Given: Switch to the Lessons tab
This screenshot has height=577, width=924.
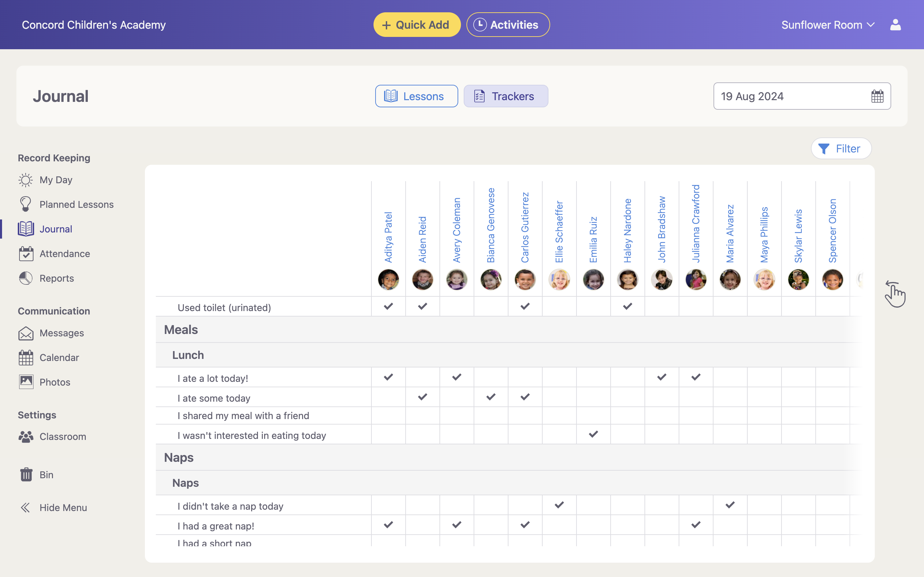Looking at the screenshot, I should [x=416, y=96].
